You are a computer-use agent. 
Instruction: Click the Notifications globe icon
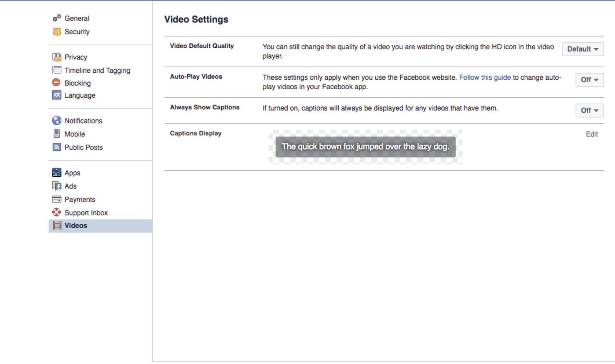(x=57, y=120)
